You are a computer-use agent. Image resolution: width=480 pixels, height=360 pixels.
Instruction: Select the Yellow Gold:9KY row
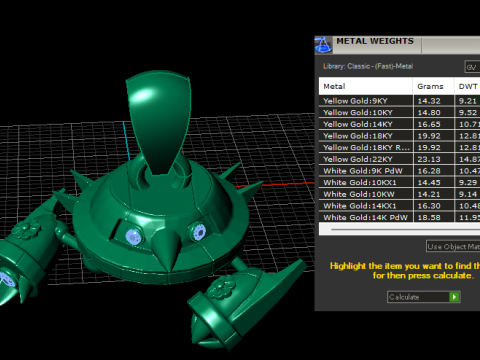coord(399,101)
